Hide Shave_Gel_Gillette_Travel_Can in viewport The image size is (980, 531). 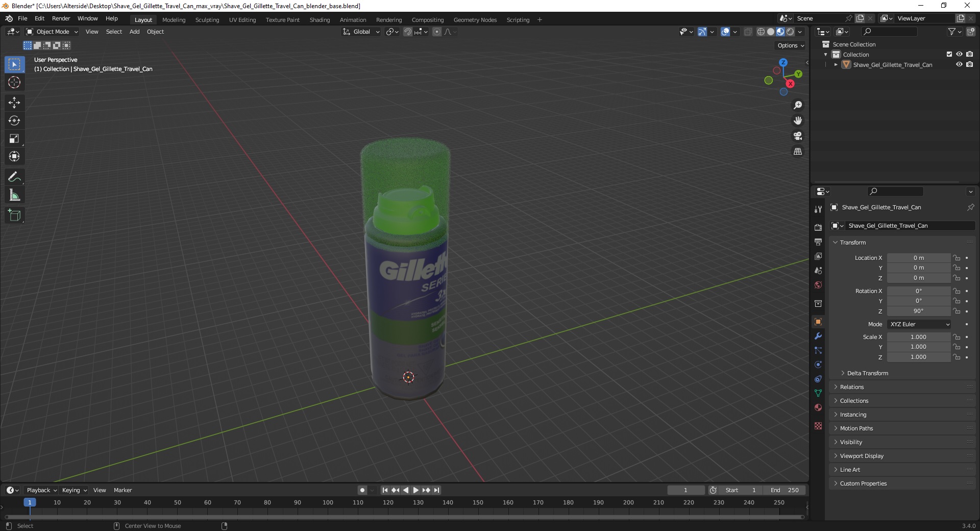pos(959,64)
